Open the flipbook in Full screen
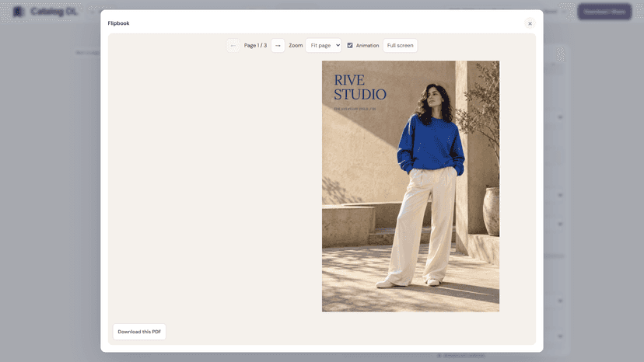Viewport: 644px width, 362px height. tap(400, 46)
